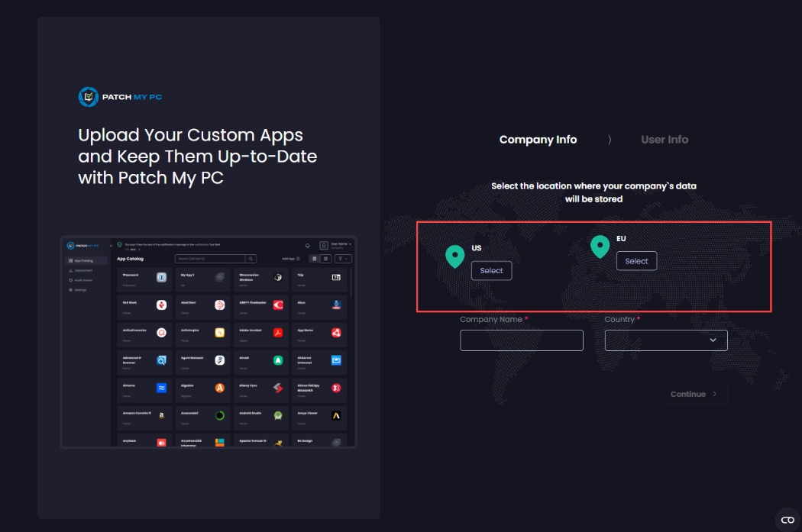Switch to the User Info tab
The height and width of the screenshot is (532, 802).
coord(664,139)
